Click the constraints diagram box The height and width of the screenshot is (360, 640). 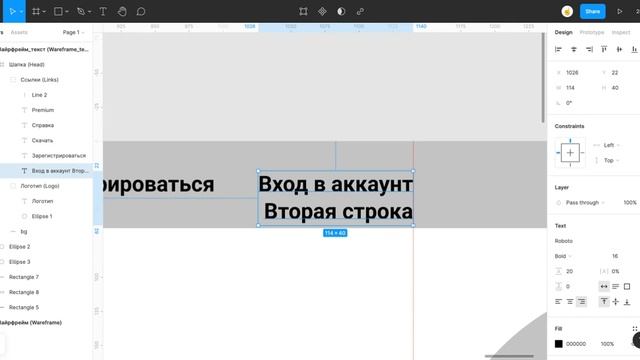tap(570, 153)
